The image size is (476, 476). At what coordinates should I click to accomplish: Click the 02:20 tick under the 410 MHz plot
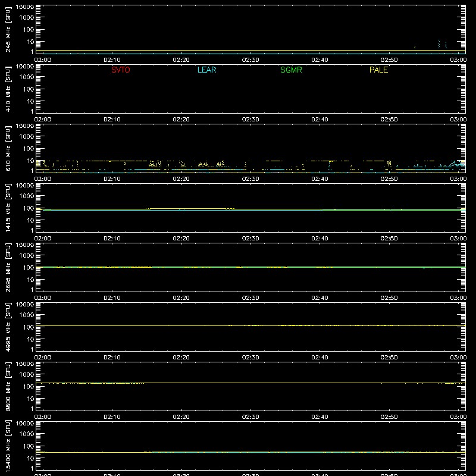coord(181,120)
